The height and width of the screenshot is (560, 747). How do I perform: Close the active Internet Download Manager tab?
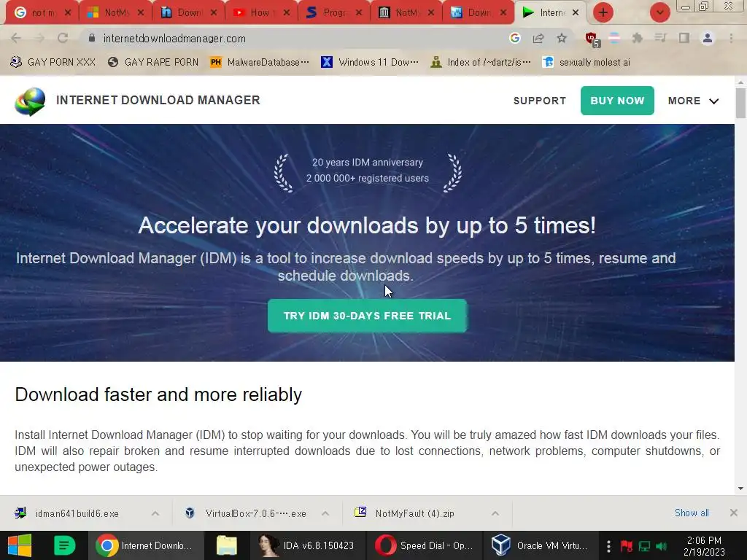click(576, 13)
